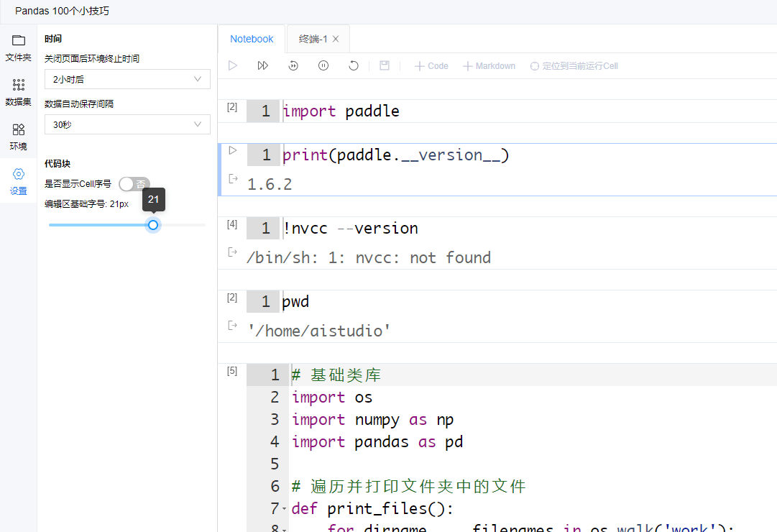Viewport: 777px width, 532px height.
Task: Collapse the print_files function code fold arrow
Action: pos(284,509)
